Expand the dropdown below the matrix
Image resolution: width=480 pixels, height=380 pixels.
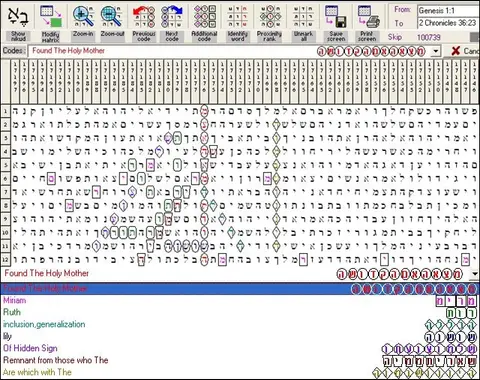tap(475, 274)
